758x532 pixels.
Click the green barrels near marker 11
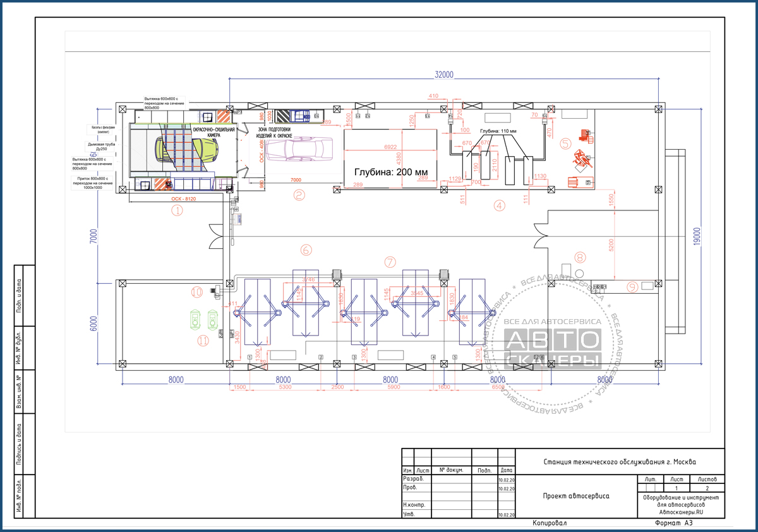click(204, 319)
